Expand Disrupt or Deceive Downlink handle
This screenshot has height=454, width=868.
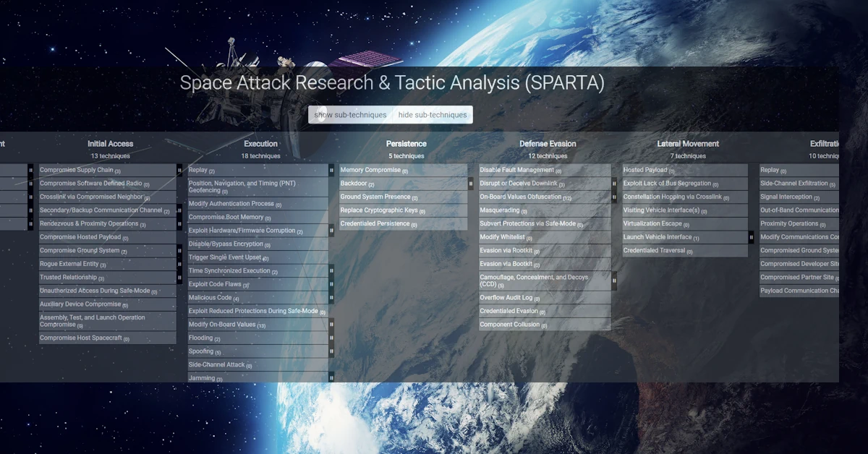[614, 184]
